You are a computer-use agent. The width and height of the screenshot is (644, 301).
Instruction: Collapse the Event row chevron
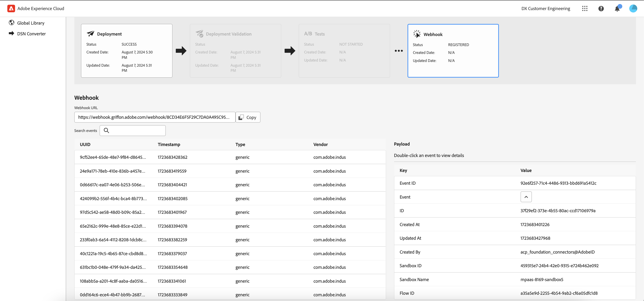[x=526, y=197]
